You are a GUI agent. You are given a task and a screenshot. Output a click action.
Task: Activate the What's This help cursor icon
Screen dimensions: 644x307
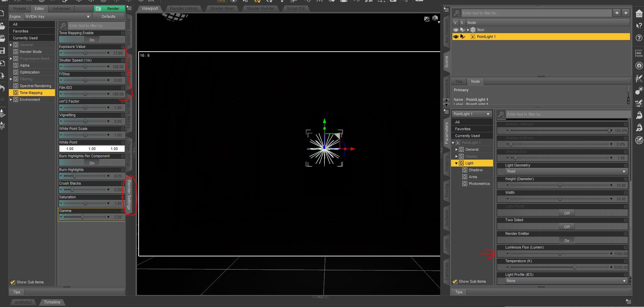pos(639,26)
